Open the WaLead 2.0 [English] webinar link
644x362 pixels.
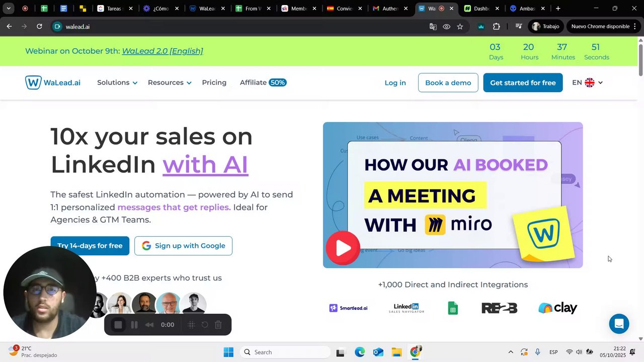tap(163, 51)
